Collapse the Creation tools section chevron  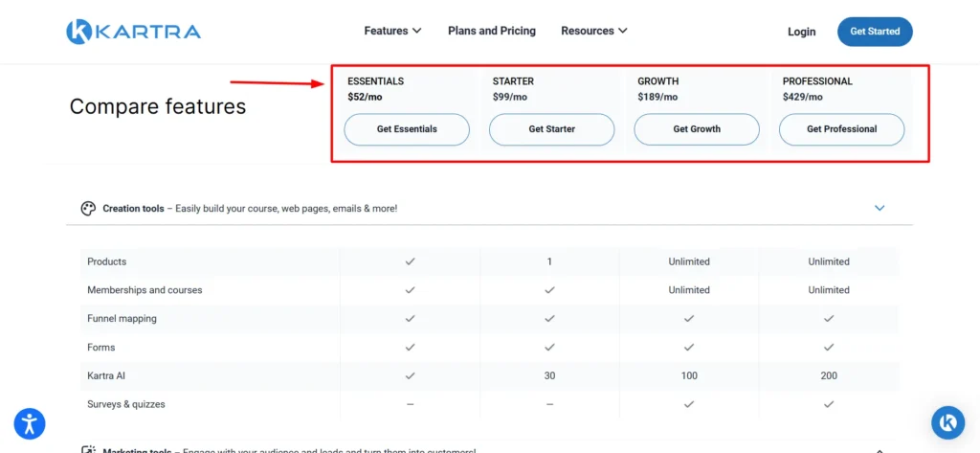[x=880, y=208]
